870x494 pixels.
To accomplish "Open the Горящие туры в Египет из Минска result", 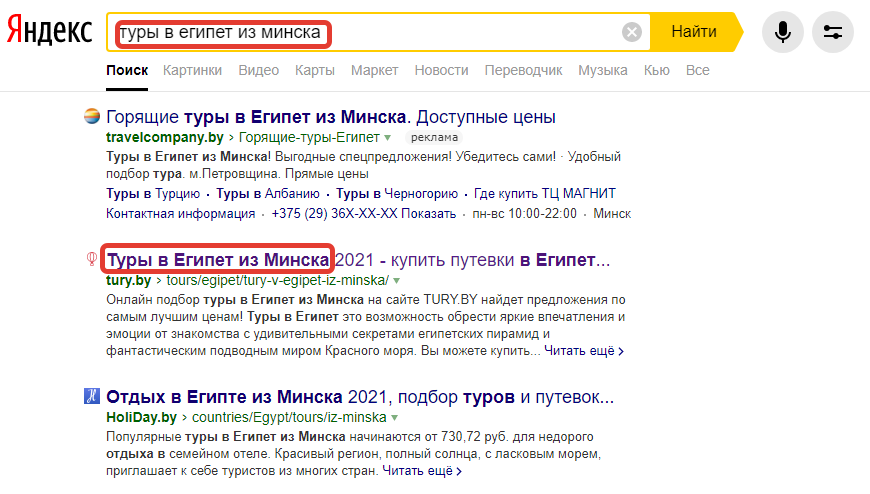I will [x=331, y=117].
